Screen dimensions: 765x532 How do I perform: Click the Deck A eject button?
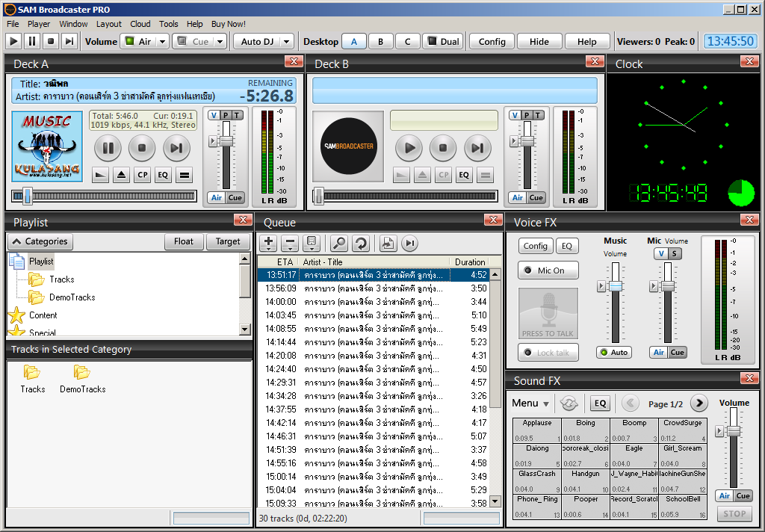(x=122, y=175)
